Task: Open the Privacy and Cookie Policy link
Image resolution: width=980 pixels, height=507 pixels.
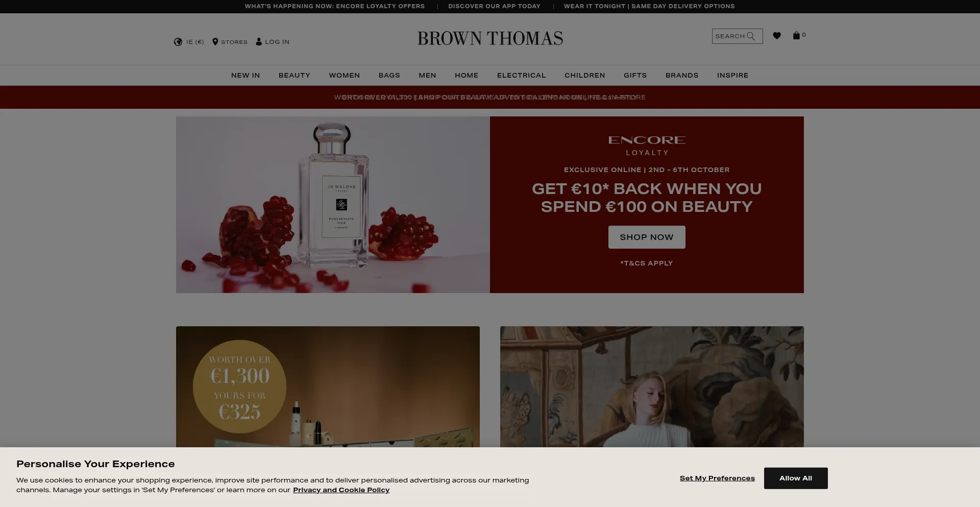Action: point(341,490)
